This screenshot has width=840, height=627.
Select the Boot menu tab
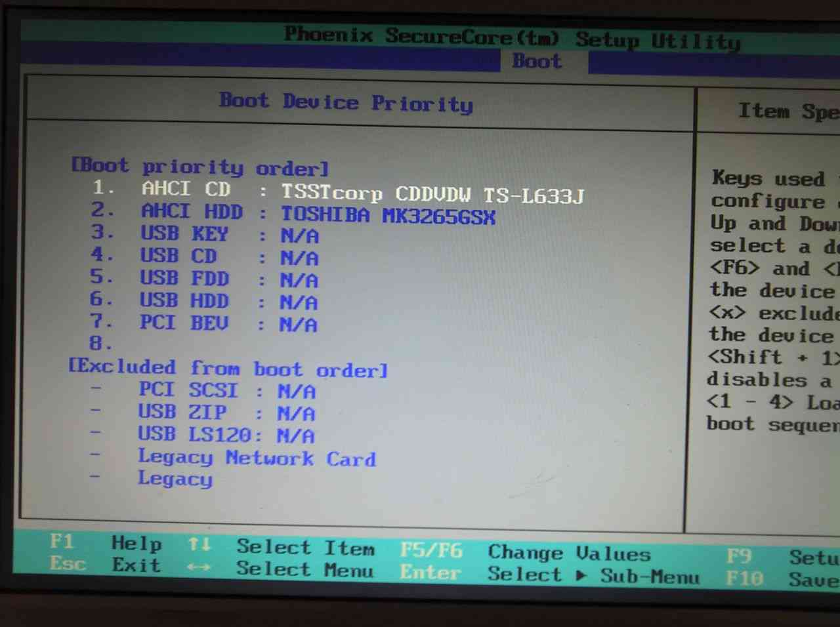(x=537, y=61)
